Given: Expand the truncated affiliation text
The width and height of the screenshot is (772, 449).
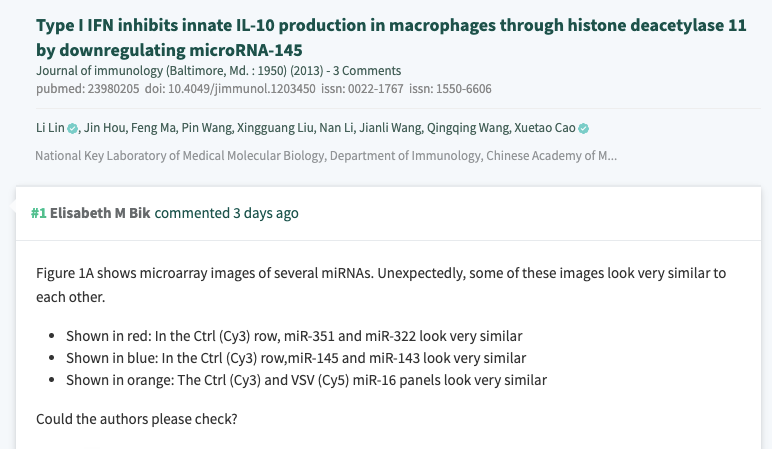Looking at the screenshot, I should (x=325, y=156).
